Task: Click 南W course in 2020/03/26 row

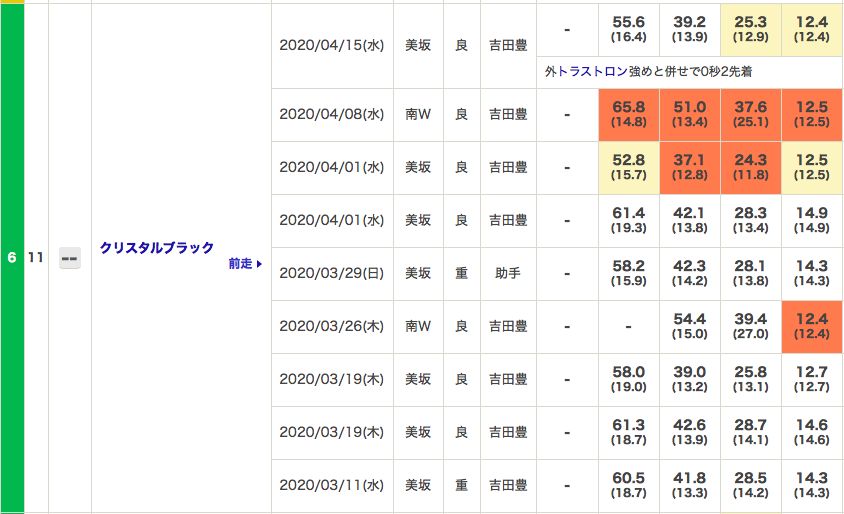Action: click(x=418, y=326)
